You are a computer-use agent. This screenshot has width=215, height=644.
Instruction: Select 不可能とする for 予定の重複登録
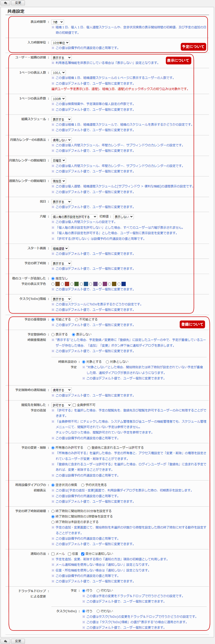click(x=76, y=320)
